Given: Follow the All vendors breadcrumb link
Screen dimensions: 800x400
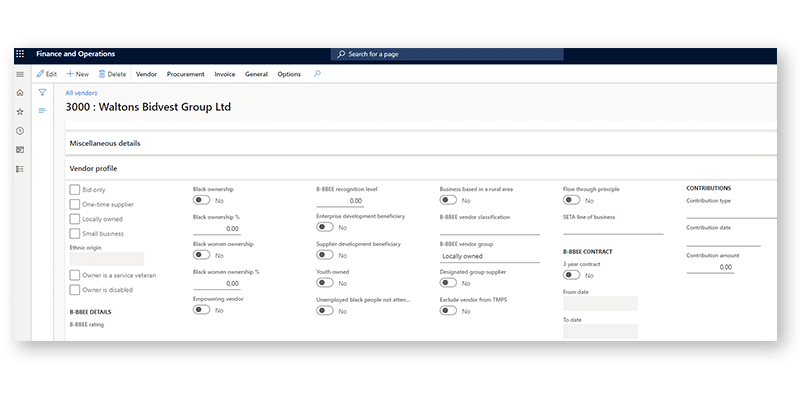Looking at the screenshot, I should coord(81,93).
